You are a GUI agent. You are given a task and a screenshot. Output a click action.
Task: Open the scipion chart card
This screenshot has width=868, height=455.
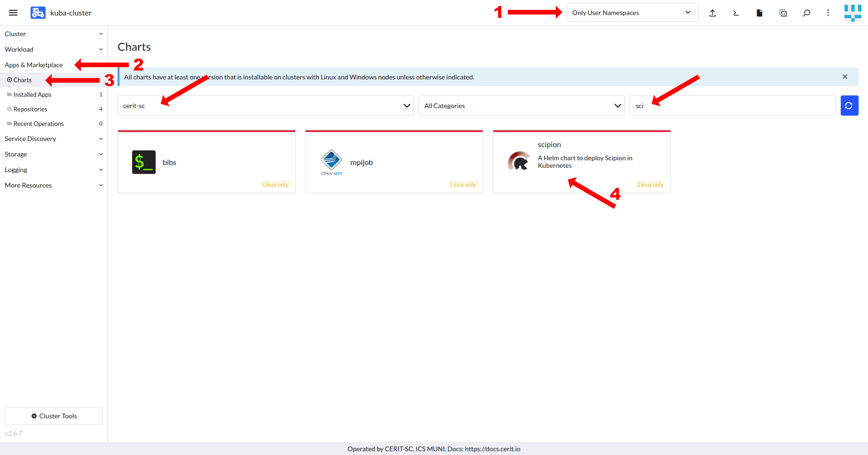pos(581,162)
